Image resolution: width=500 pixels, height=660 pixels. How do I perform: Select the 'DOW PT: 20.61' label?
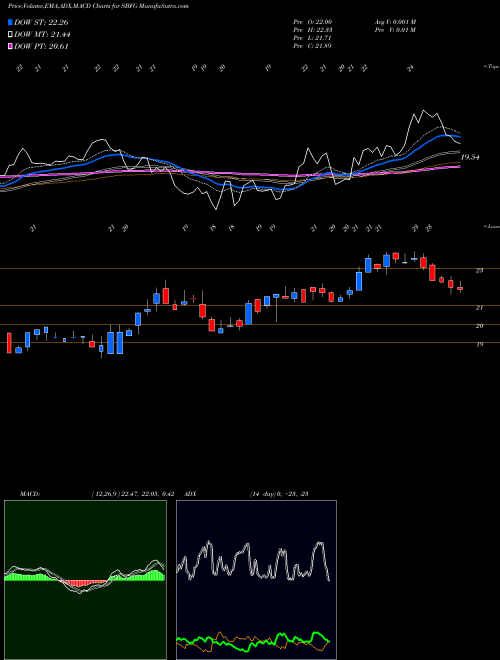tap(41, 47)
